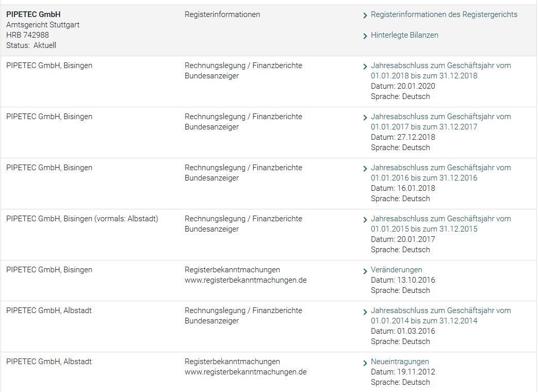Image resolution: width=538 pixels, height=392 pixels.
Task: Click chevron icon next to Neueintragungen
Action: (365, 363)
